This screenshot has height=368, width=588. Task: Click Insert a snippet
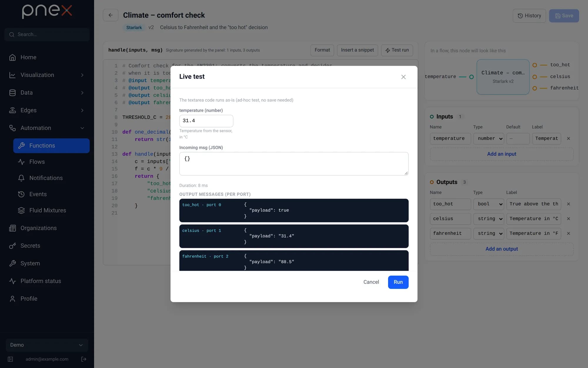pos(358,50)
